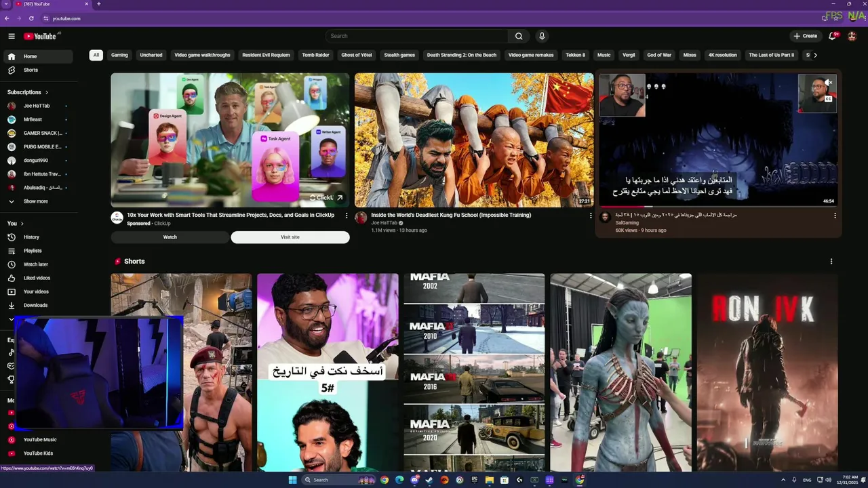Screen dimensions: 868x488
Task: Reload the page in browser toolbar
Action: tap(31, 18)
